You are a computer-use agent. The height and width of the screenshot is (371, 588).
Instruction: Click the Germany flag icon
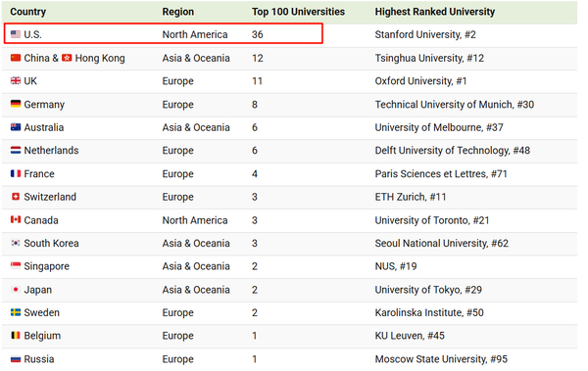[x=16, y=104]
